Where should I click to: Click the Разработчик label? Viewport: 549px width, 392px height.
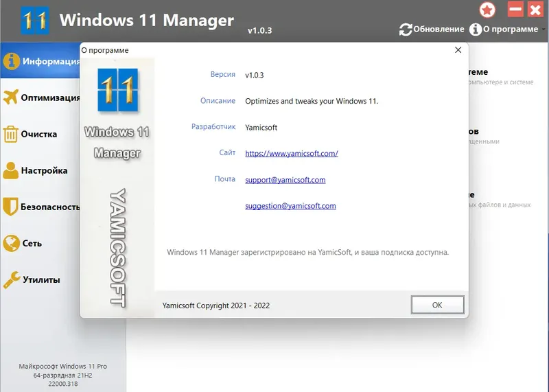pos(213,126)
